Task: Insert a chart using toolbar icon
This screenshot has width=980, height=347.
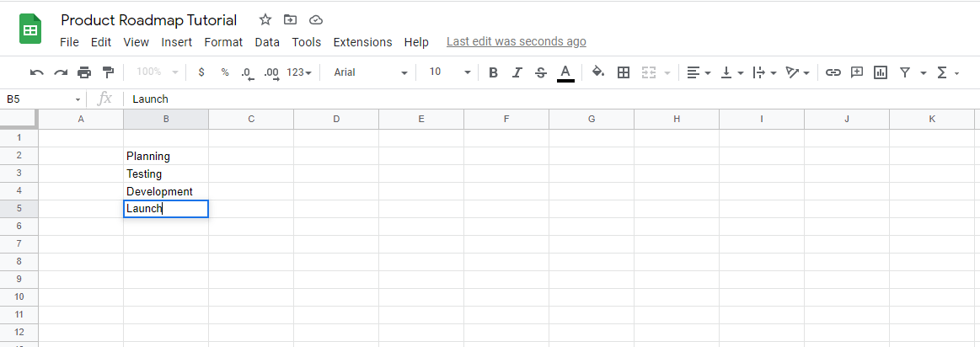Action: 881,72
